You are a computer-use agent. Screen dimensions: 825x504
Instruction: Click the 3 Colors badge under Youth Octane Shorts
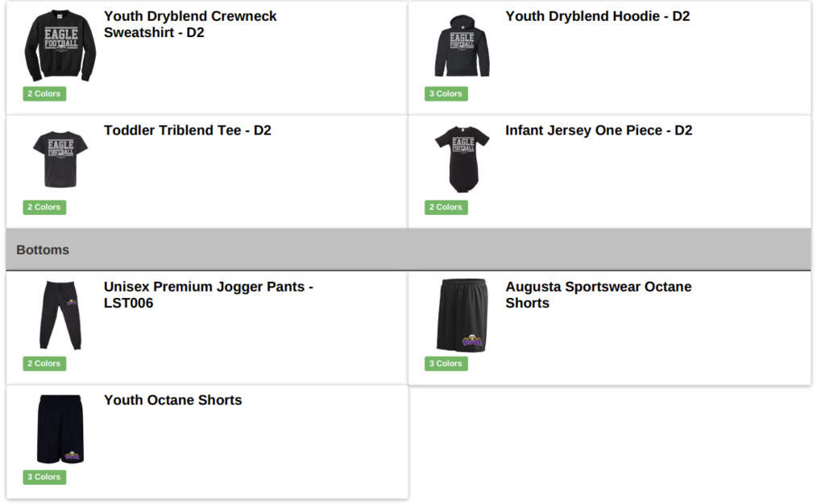pyautogui.click(x=44, y=477)
